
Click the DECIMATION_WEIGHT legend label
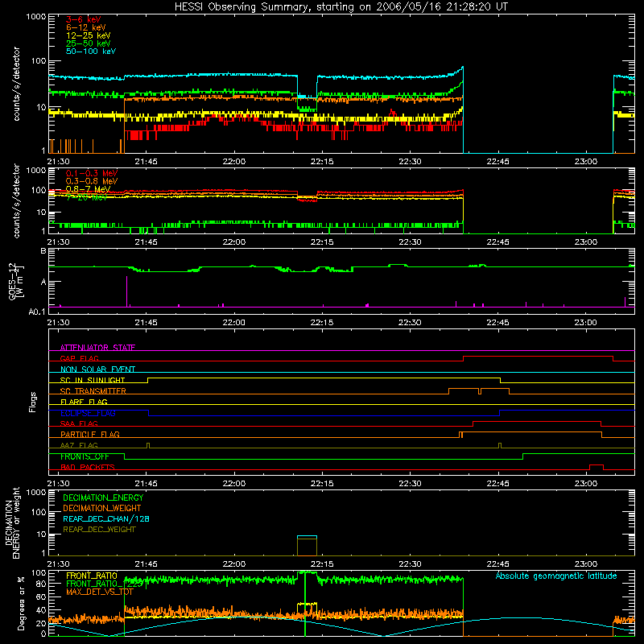coord(102,509)
